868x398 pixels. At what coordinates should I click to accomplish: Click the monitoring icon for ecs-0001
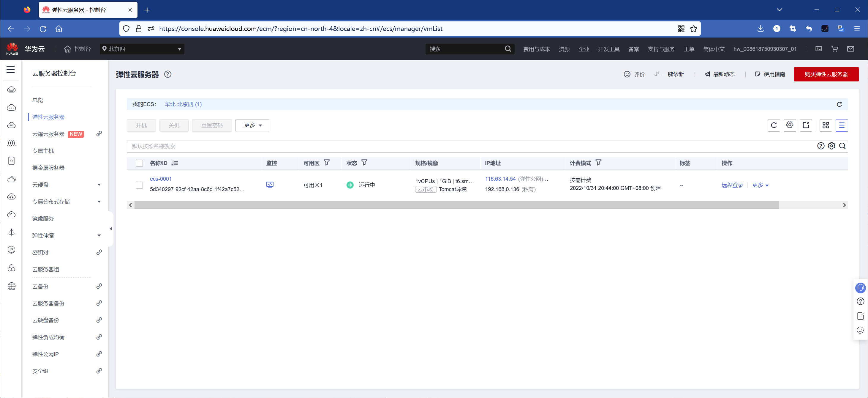point(270,185)
